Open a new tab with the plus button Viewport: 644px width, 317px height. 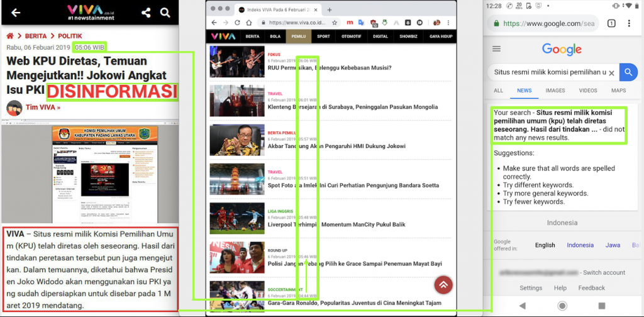click(x=330, y=9)
